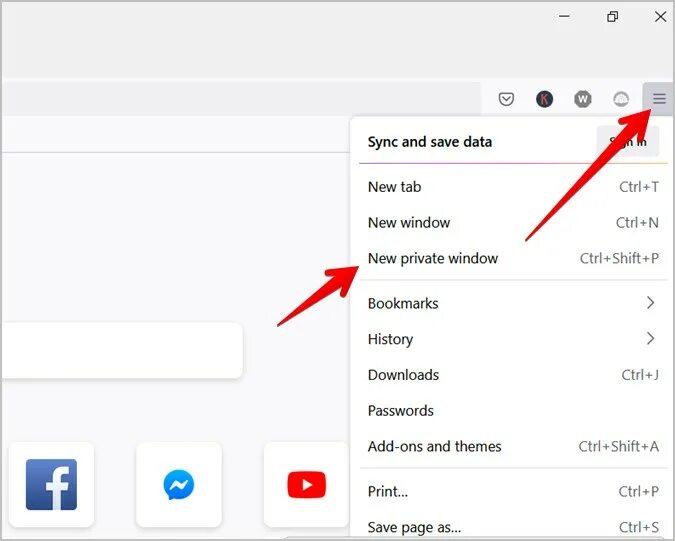Select Save page as... entry

point(513,527)
